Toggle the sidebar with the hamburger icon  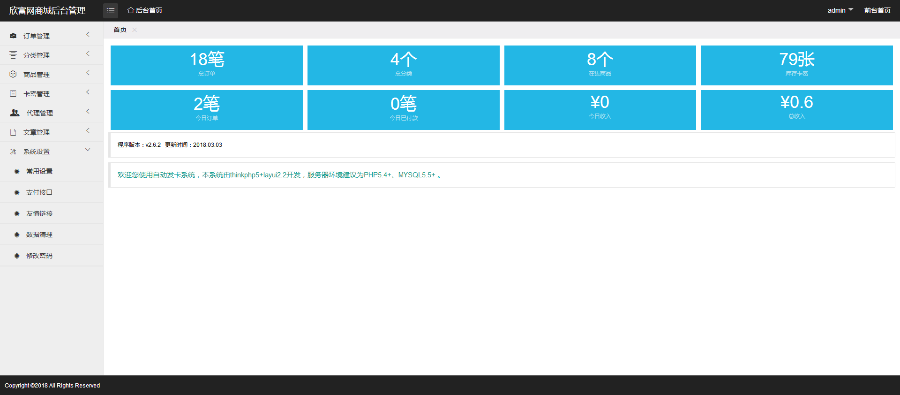(111, 10)
